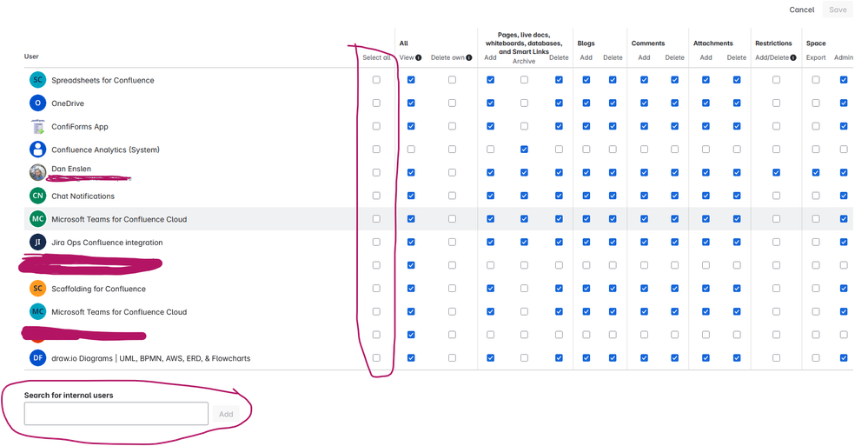This screenshot has width=868, height=446.
Task: Click the info icon next to Add/Delete restrictions
Action: point(793,57)
